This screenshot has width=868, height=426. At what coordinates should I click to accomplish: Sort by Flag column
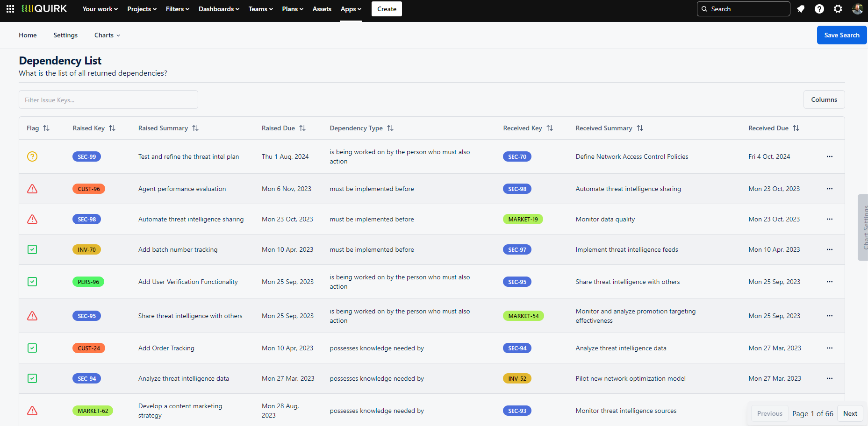(x=46, y=128)
